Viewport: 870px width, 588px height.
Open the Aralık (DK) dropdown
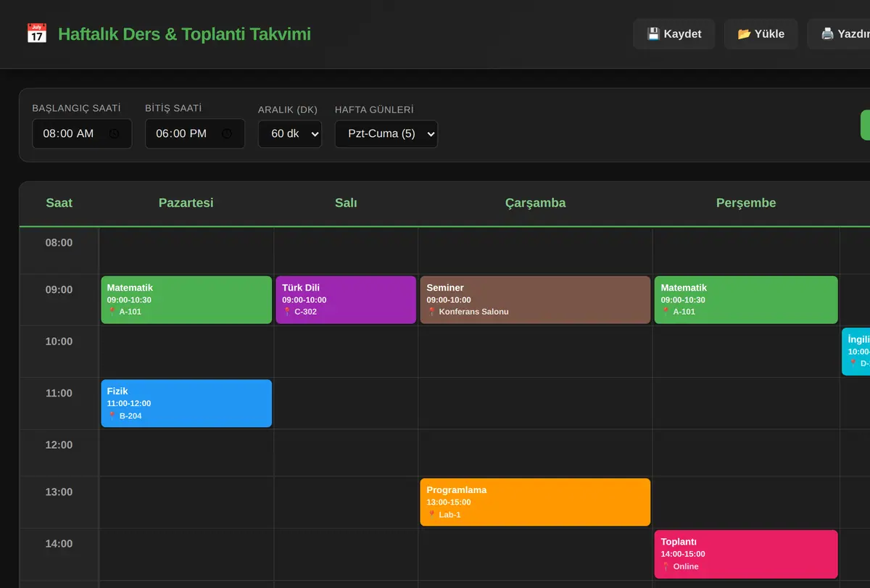pos(290,134)
